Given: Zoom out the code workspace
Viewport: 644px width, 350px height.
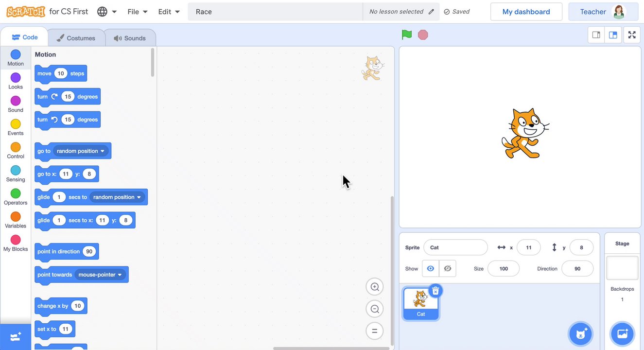Looking at the screenshot, I should pyautogui.click(x=375, y=309).
